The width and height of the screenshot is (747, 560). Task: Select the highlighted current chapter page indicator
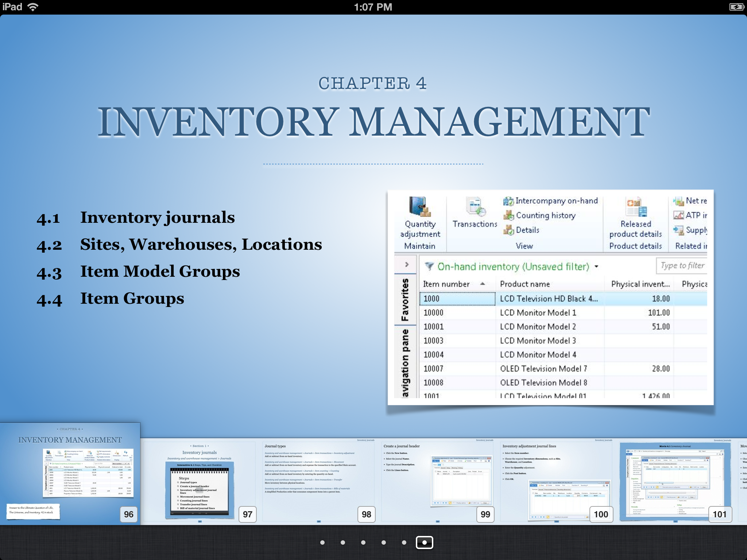click(x=424, y=542)
